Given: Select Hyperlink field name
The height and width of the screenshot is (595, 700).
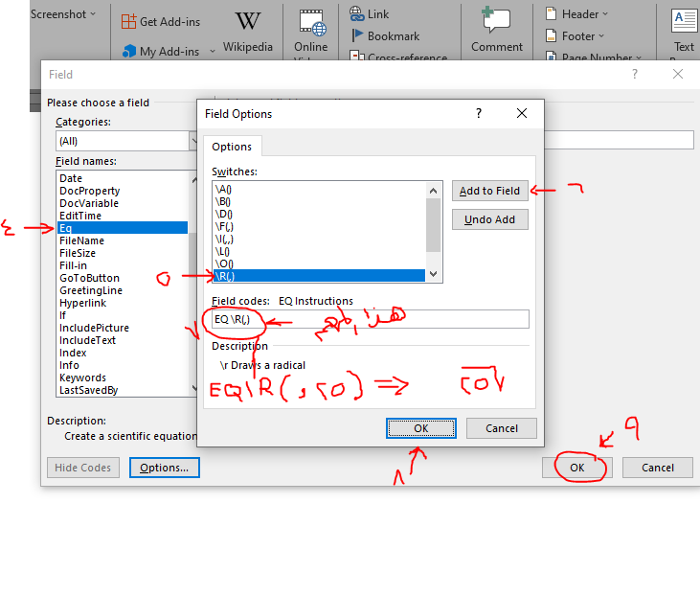Looking at the screenshot, I should [x=123, y=303].
